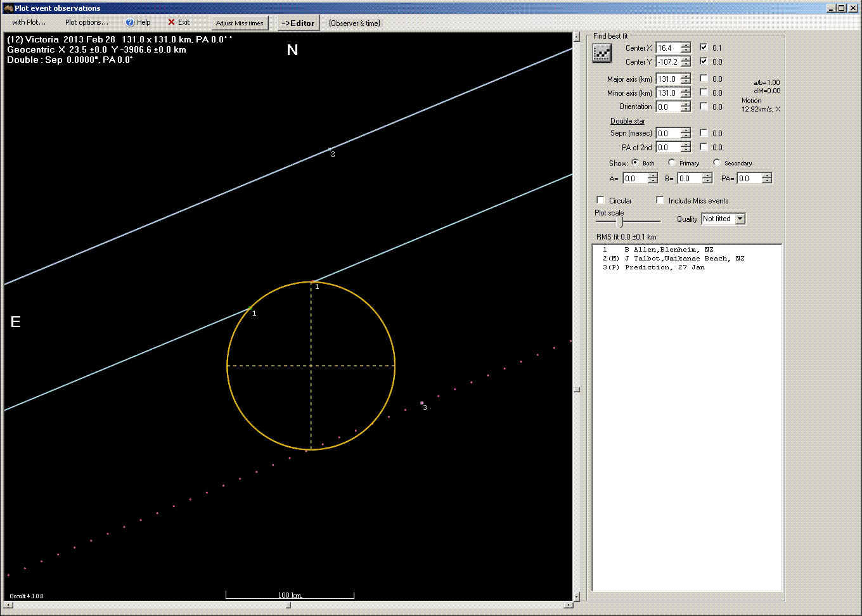The height and width of the screenshot is (616, 862).
Task: Open the 'with Plot…' menu
Action: 29,22
